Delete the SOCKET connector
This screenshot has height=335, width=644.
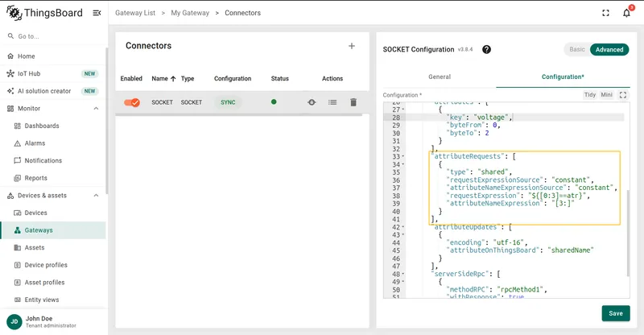point(353,102)
